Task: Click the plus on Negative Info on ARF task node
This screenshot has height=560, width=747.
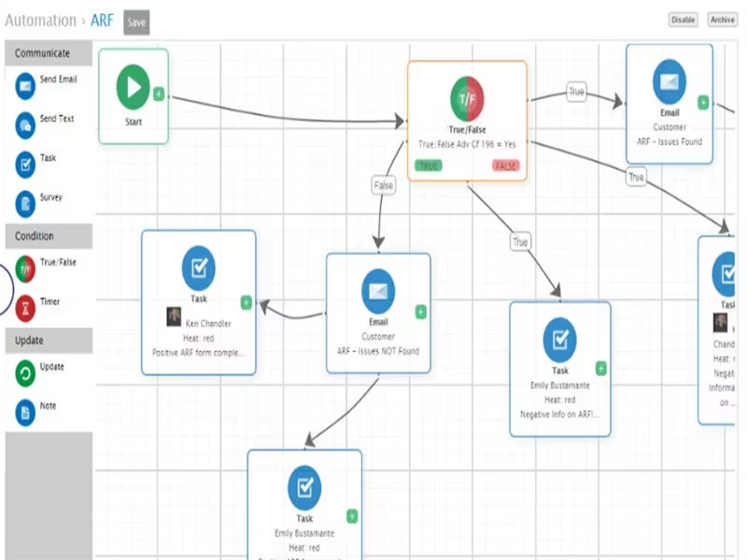Action: point(601,369)
